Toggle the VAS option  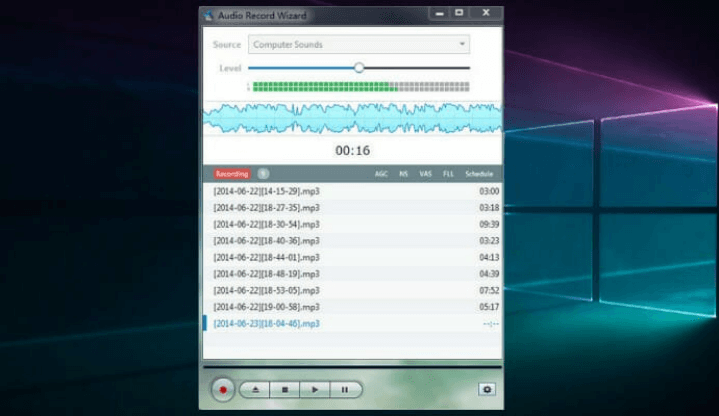(x=426, y=174)
